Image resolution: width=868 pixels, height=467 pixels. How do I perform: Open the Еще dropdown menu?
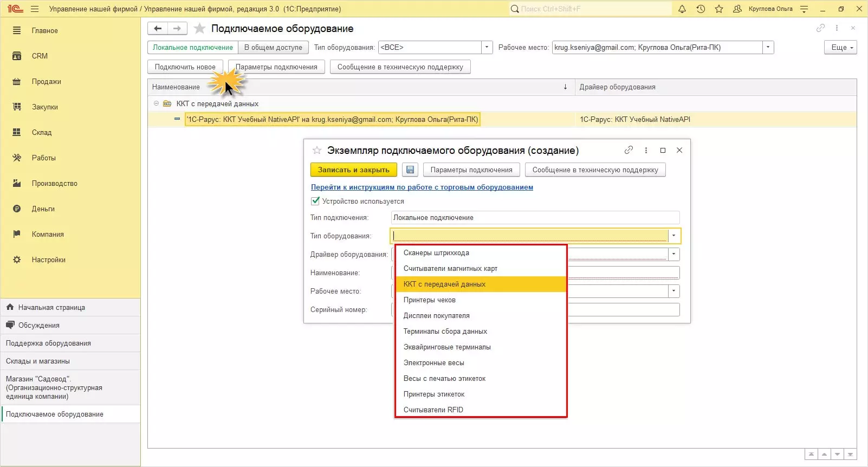[840, 47]
